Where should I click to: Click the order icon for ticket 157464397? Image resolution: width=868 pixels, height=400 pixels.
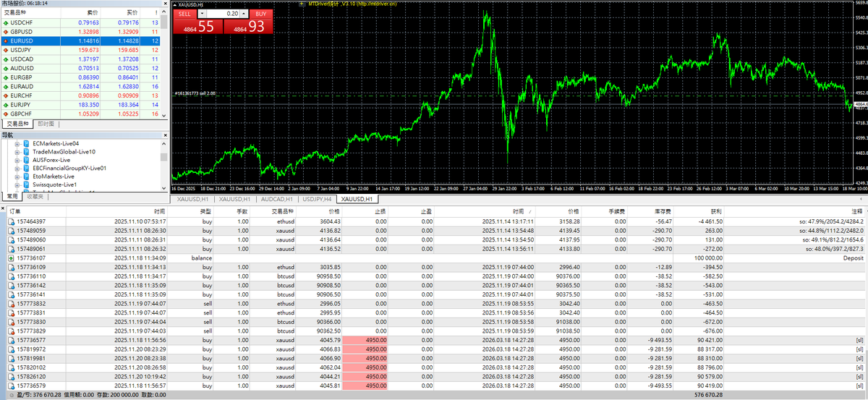pyautogui.click(x=10, y=221)
